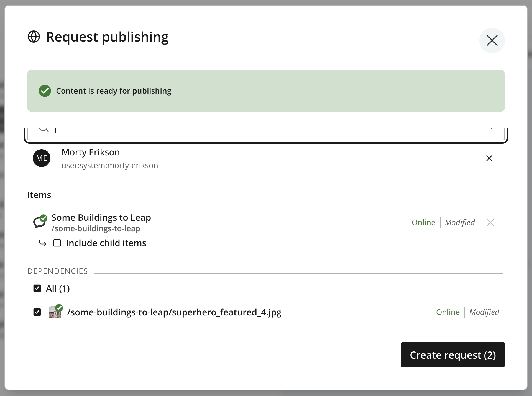Viewport: 532px width, 396px height.
Task: Click the All (1) label
Action: [58, 289]
